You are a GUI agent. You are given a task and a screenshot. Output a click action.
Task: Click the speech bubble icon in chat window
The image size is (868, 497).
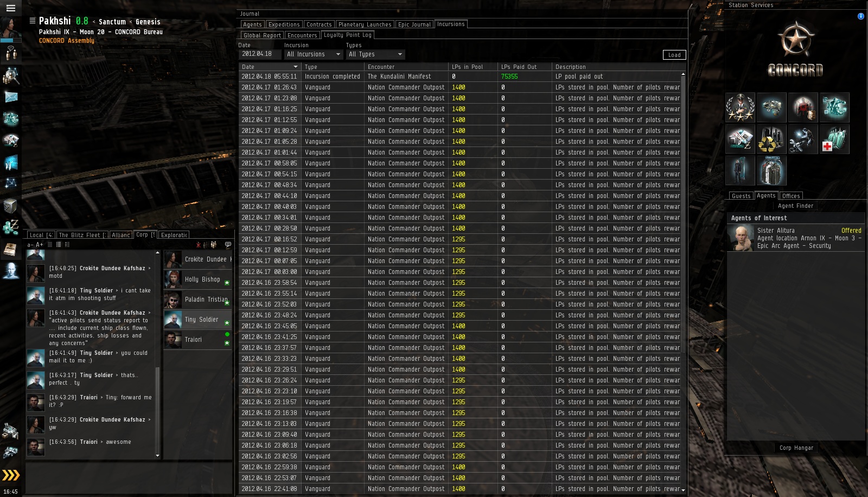(228, 245)
